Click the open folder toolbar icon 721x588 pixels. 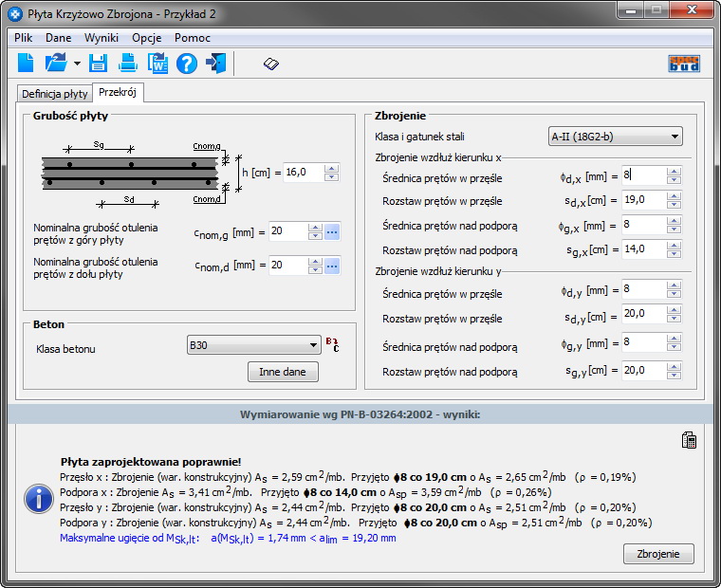(x=56, y=64)
